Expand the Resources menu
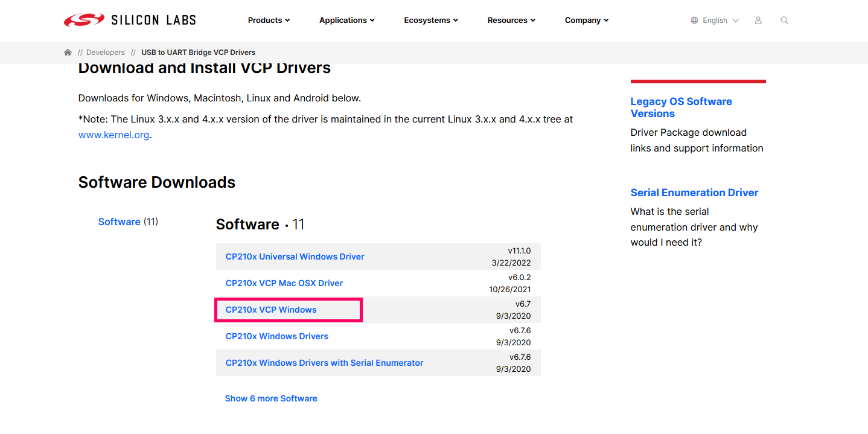The height and width of the screenshot is (434, 868). [x=511, y=21]
